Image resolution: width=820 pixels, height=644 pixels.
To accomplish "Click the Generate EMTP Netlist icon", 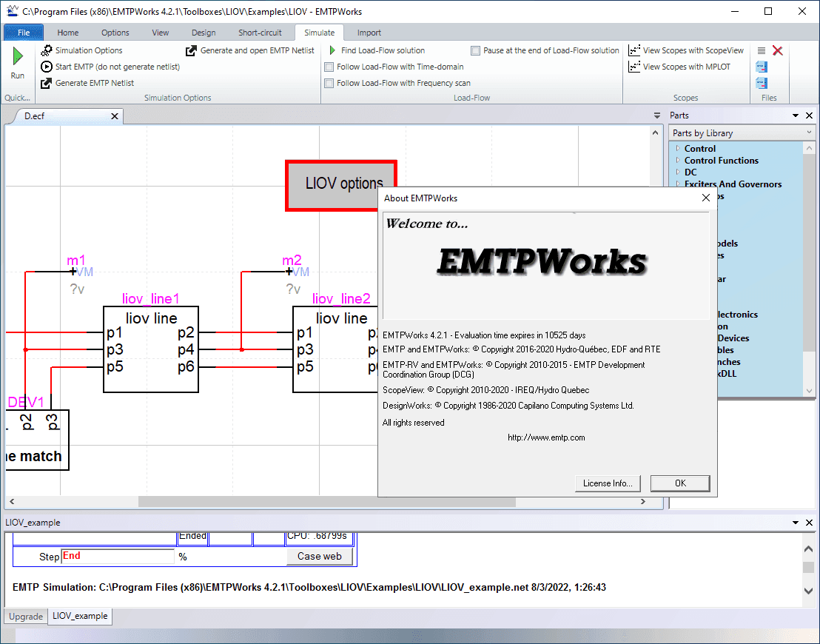I will pos(47,83).
